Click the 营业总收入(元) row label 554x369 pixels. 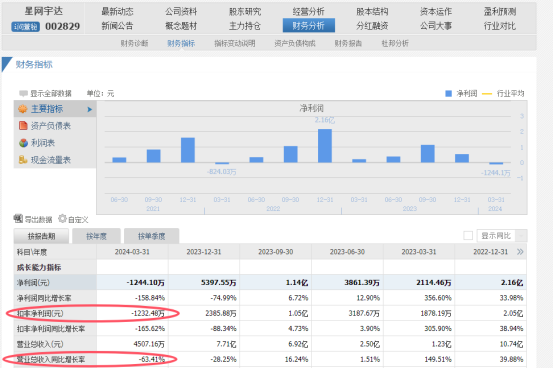pyautogui.click(x=40, y=344)
